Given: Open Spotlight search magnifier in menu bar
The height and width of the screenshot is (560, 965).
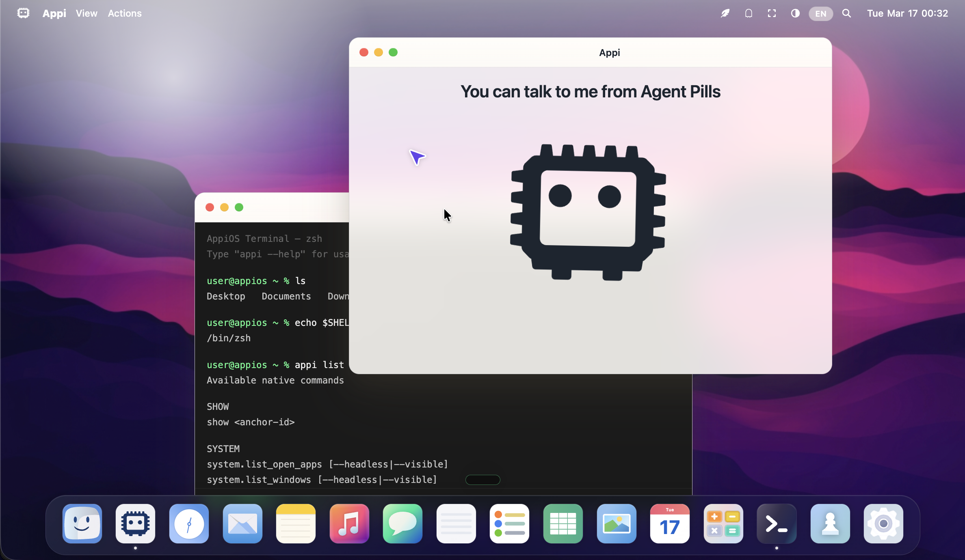Looking at the screenshot, I should coord(846,13).
